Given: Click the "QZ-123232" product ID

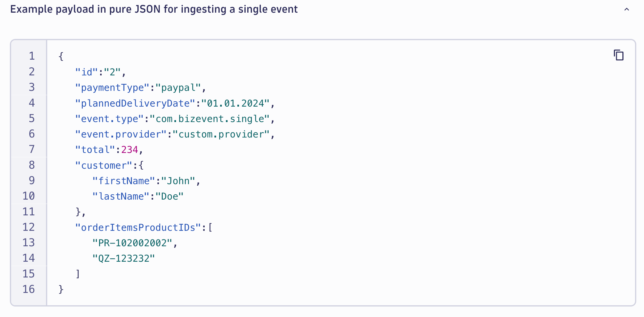Looking at the screenshot, I should pyautogui.click(x=123, y=259).
